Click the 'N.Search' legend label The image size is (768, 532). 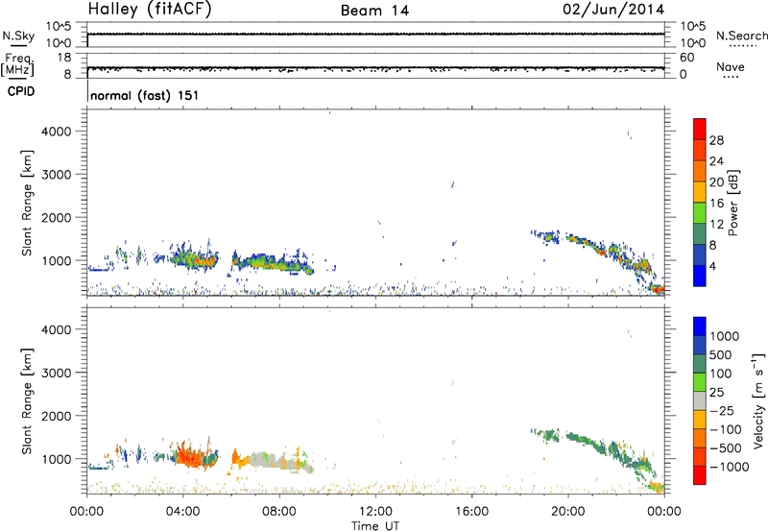point(741,36)
